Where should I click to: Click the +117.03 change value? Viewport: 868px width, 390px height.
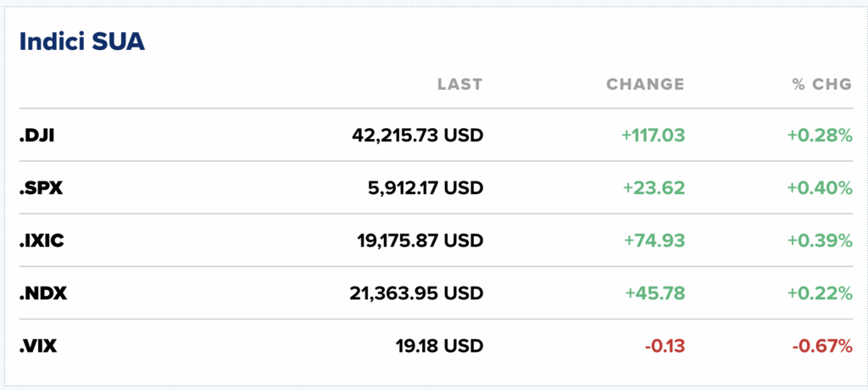tap(653, 135)
